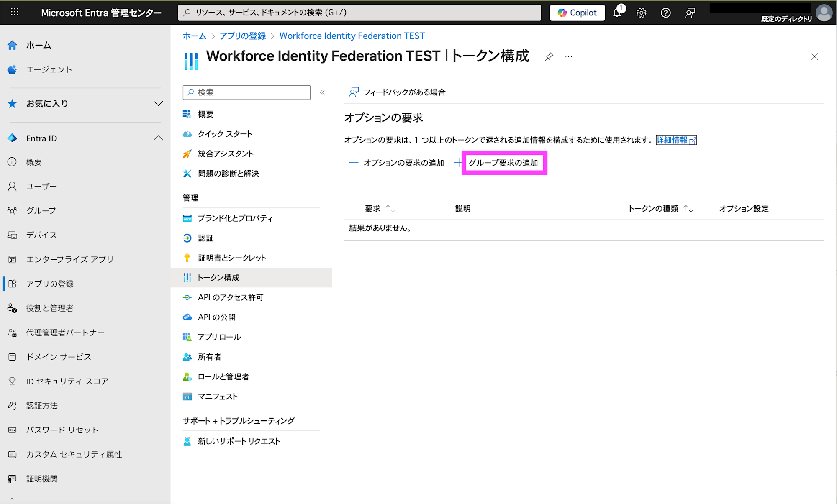
Task: Open the 詳細情報 external link
Action: click(676, 140)
